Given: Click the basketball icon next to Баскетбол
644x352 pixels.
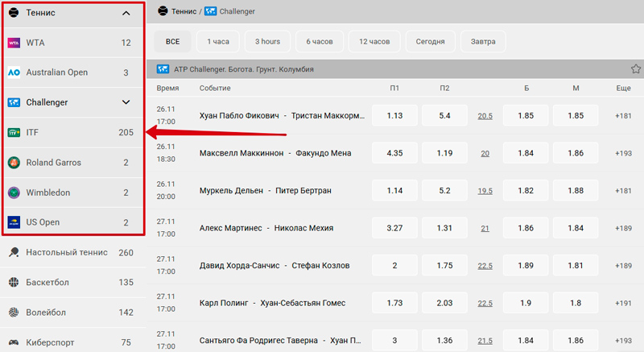Looking at the screenshot, I should click(14, 283).
